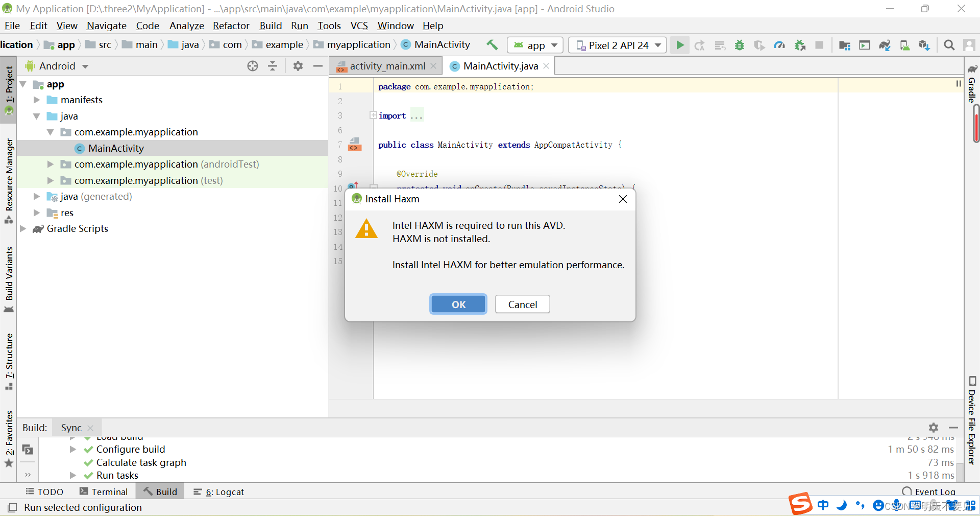Image resolution: width=980 pixels, height=516 pixels.
Task: Click the tool windows toggle icon in status bar
Action: click(12, 507)
